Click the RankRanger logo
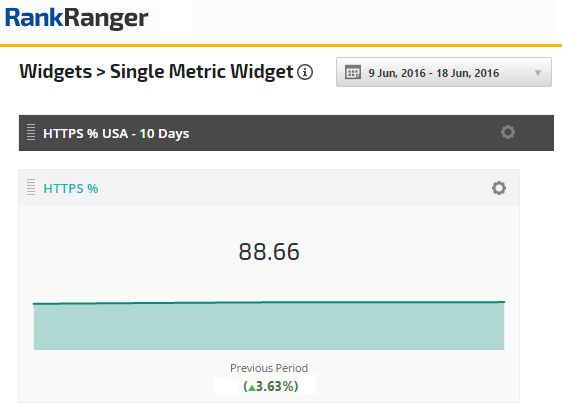Screen dimensions: 562x413 tap(77, 18)
